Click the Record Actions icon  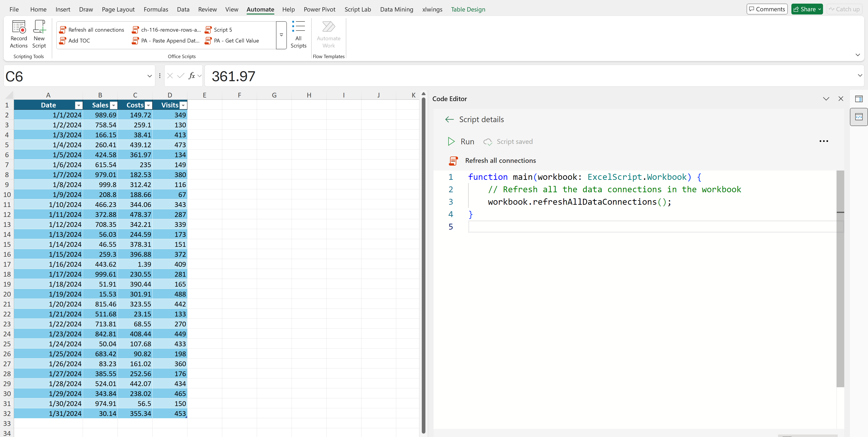click(x=19, y=27)
